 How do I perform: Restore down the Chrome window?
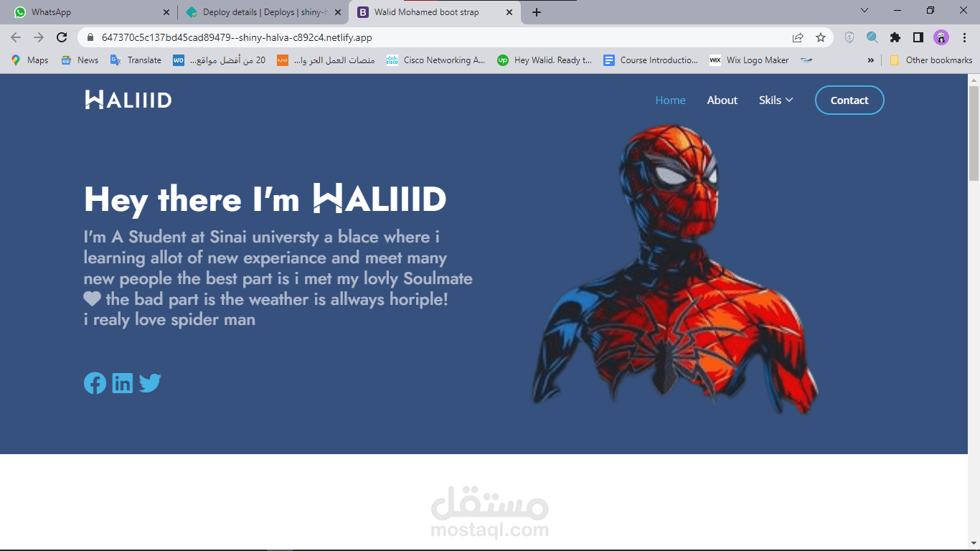pos(930,11)
